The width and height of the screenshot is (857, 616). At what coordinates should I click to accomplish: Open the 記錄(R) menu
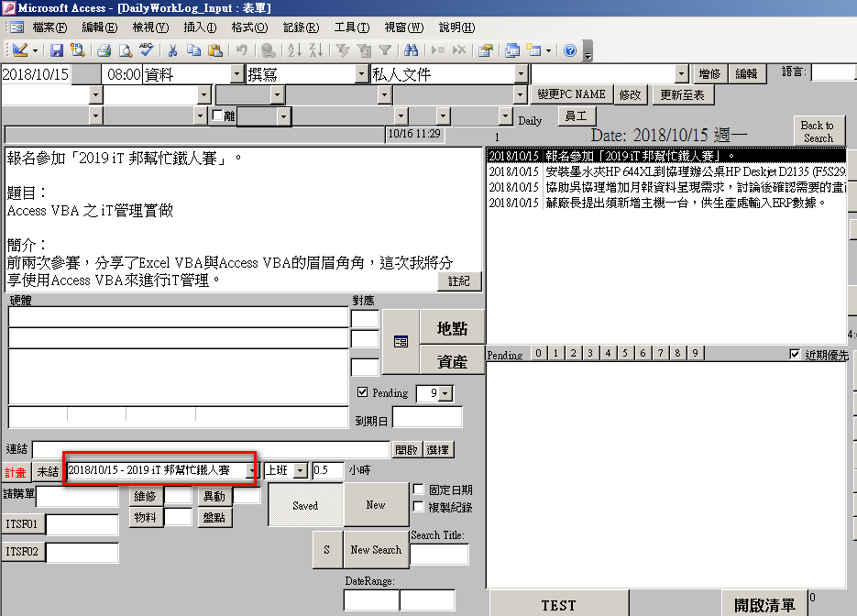pyautogui.click(x=302, y=27)
